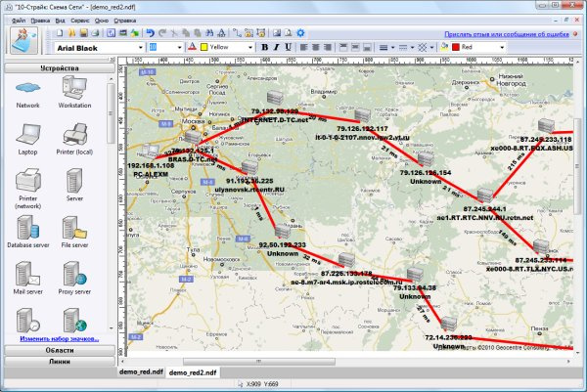The width and height of the screenshot is (587, 392).
Task: Click the Database server icon
Action: (x=27, y=227)
